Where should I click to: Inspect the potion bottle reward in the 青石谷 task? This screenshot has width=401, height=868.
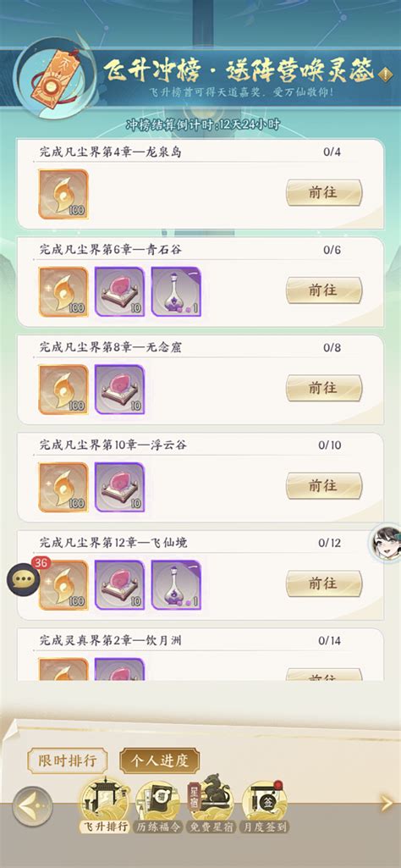(x=176, y=291)
